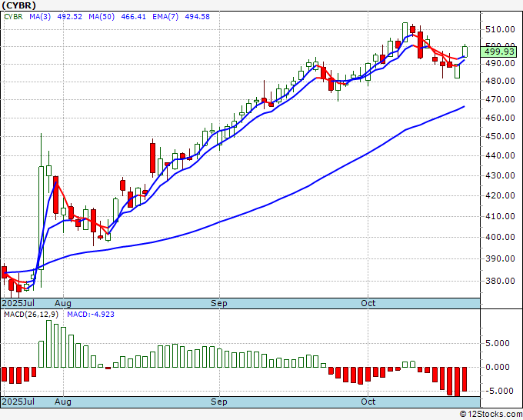Click the 420.00 price axis label
This screenshot has width=523, height=420.
pyautogui.click(x=500, y=195)
